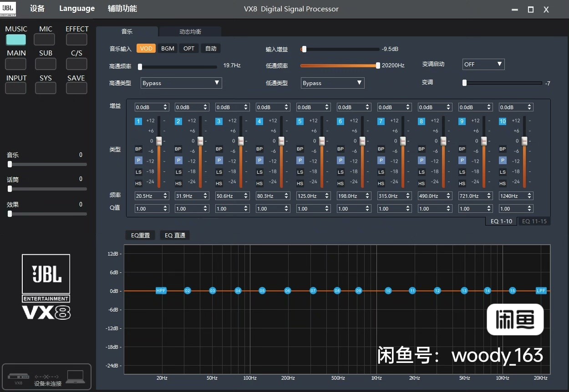
Task: Open the MIC section button
Action: (x=45, y=40)
